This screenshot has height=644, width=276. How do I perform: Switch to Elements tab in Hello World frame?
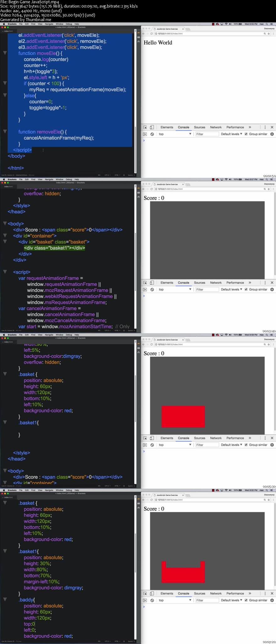[167, 127]
